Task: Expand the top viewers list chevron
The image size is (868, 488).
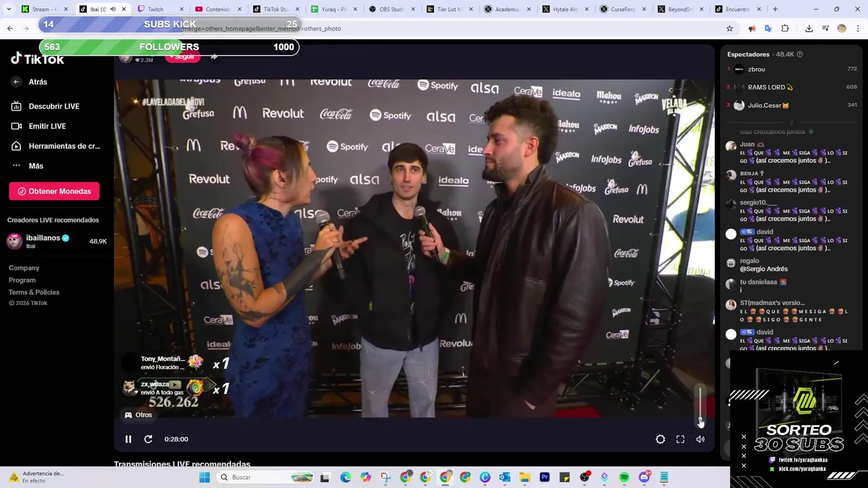Action: (792, 123)
